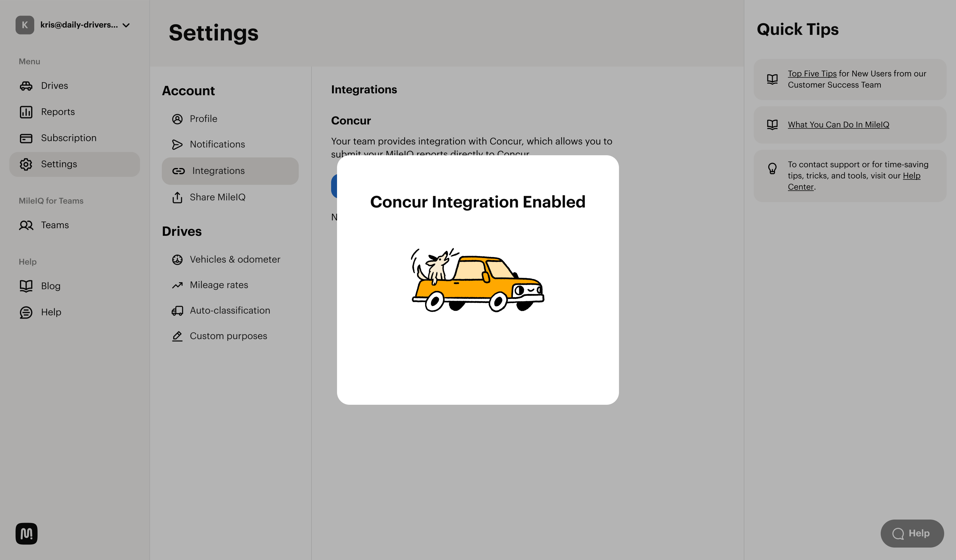
Task: Click the Settings gear icon
Action: click(26, 164)
